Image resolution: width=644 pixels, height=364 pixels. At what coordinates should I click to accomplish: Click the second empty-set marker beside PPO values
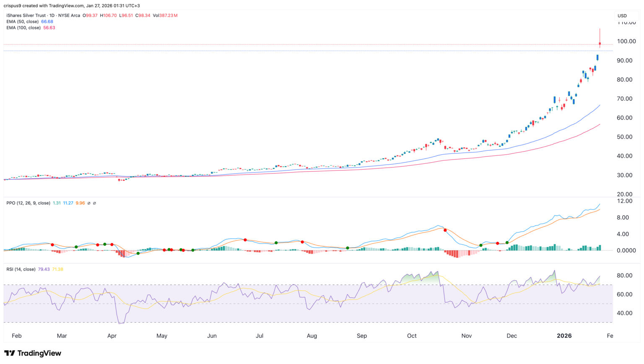(94, 203)
